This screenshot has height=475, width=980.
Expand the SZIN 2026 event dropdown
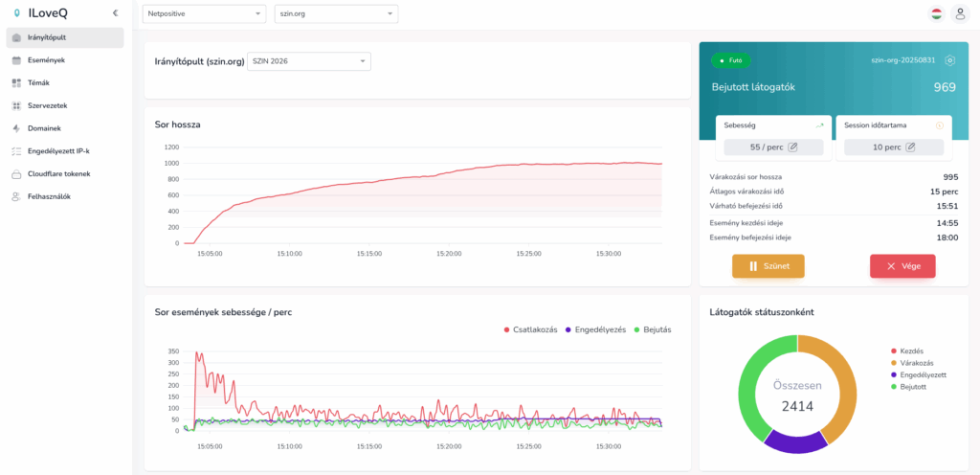(x=308, y=61)
